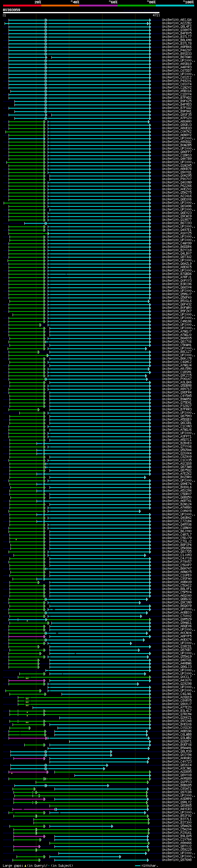This screenshot has width=197, height=868.
Task: Open hit UniRef100_A8IJQ4
Action: pos(177,20)
